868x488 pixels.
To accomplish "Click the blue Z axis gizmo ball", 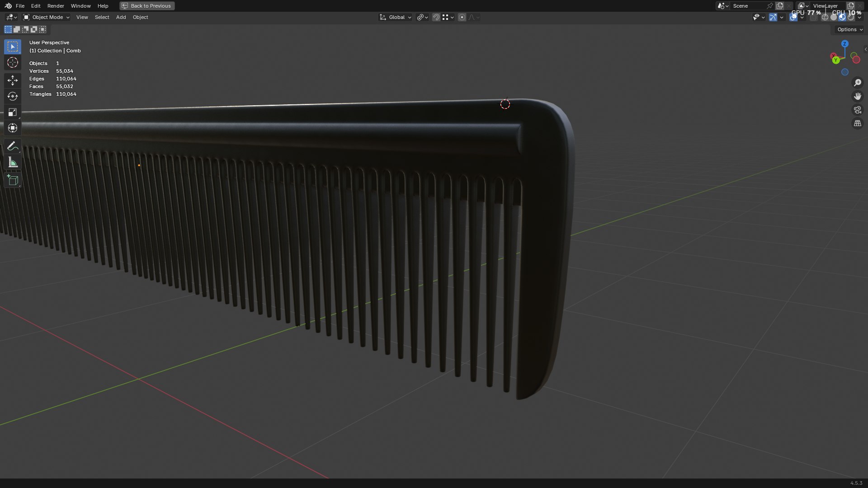I will pyautogui.click(x=844, y=44).
